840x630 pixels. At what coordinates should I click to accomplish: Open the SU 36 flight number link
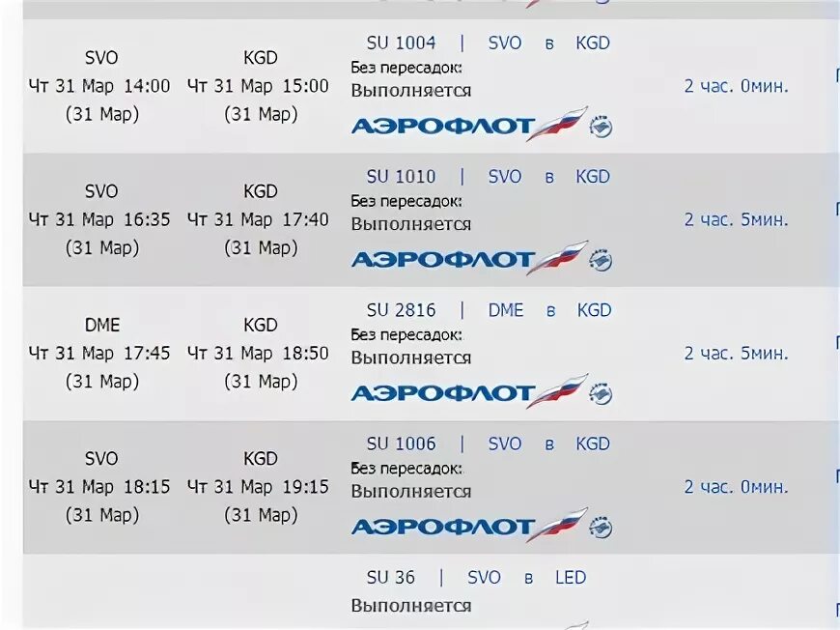point(390,578)
